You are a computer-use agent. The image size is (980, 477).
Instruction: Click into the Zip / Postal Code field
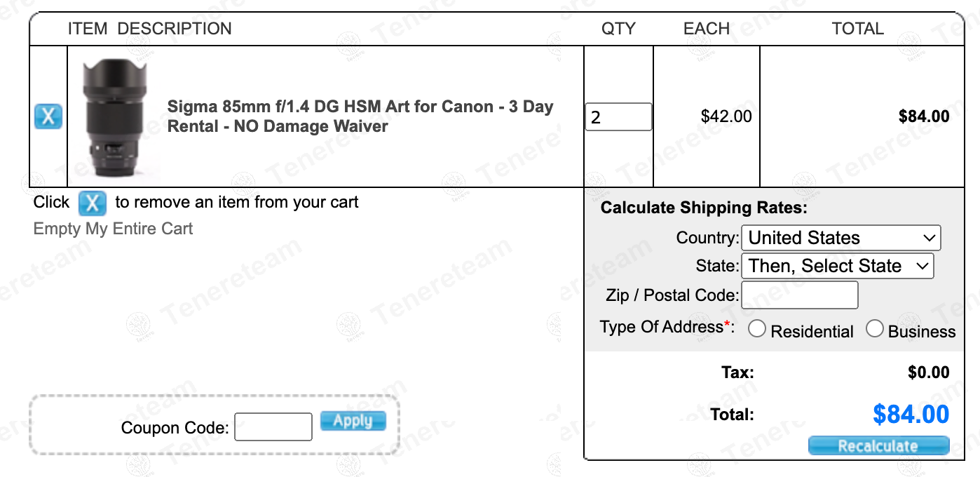tap(799, 295)
